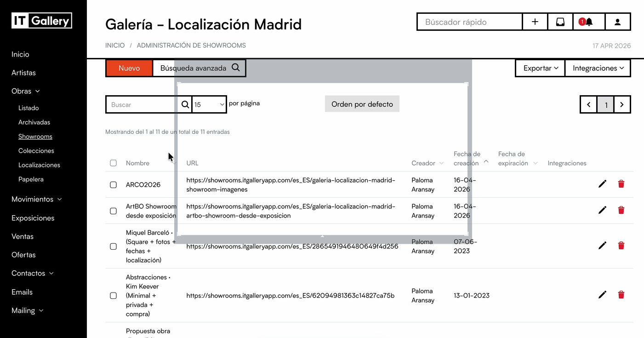
Task: Click page number 1 button
Action: [606, 105]
